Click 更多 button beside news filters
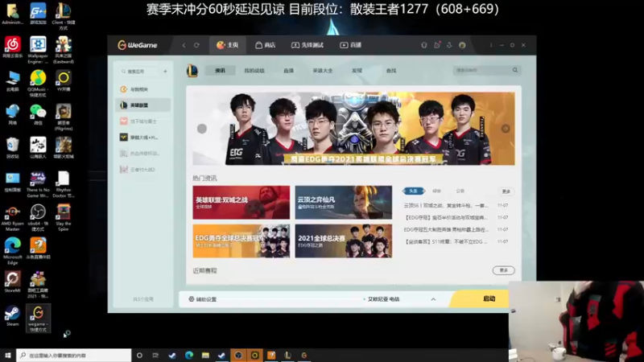 (506, 191)
